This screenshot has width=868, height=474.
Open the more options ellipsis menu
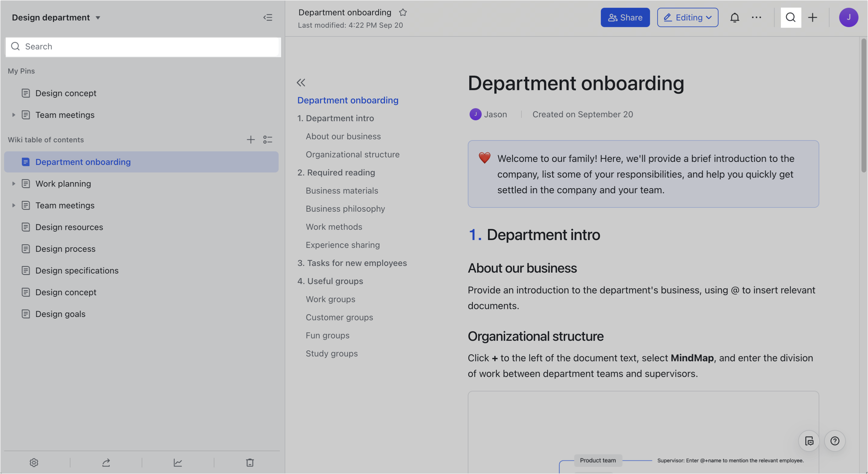tap(756, 17)
